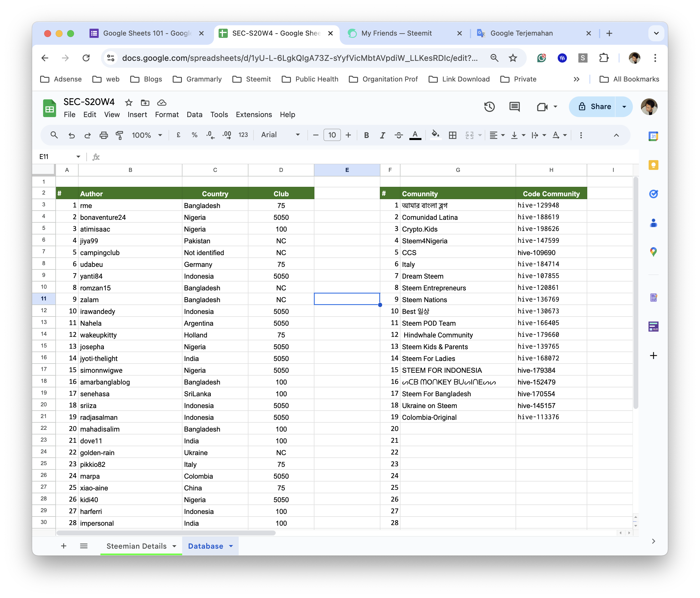Open the comments icon
The width and height of the screenshot is (700, 598).
514,107
